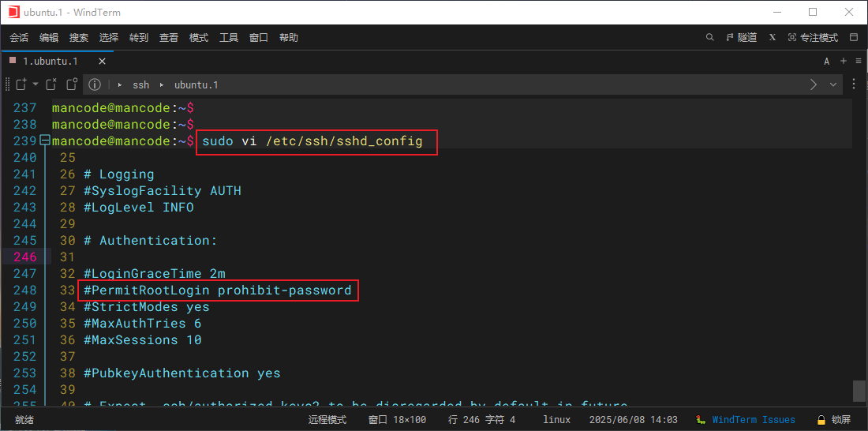Switch to the 1.ubuntu.1 tab

[49, 61]
